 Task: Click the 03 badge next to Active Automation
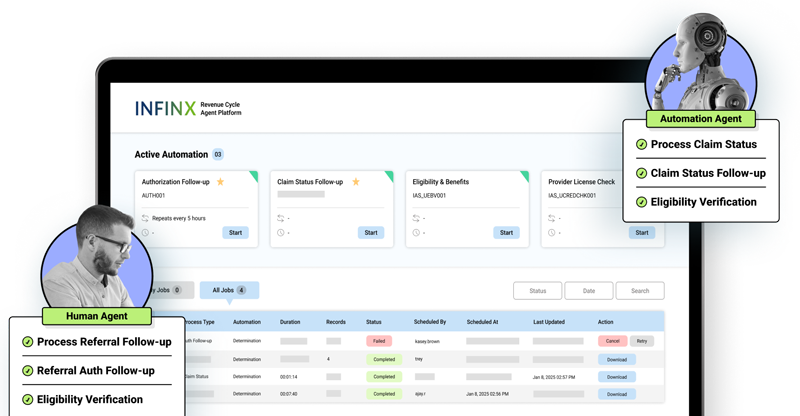[218, 154]
